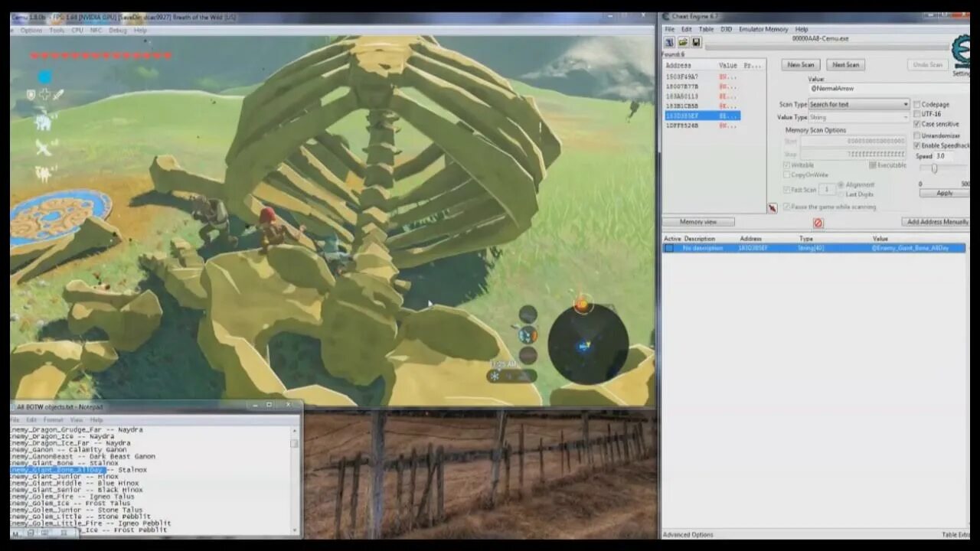Toggle Pause the game while scanning
Image resolution: width=980 pixels, height=551 pixels.
[x=786, y=207]
